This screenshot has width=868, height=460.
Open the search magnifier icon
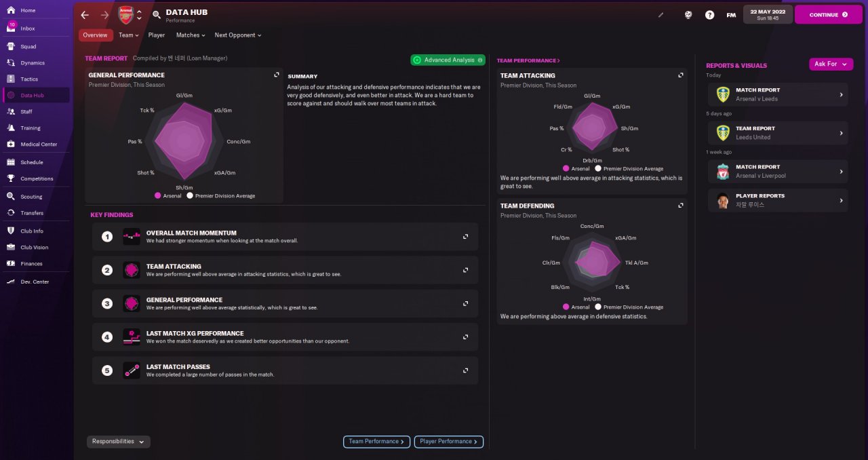pos(157,15)
